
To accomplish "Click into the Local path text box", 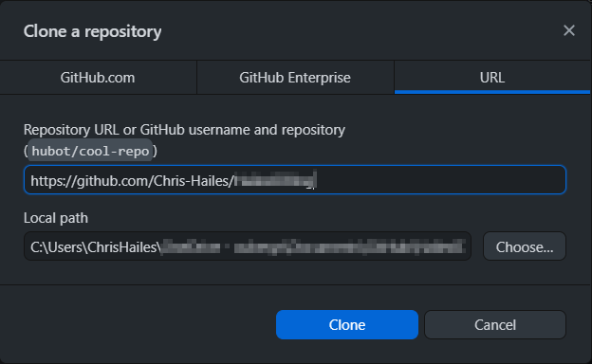I will [248, 246].
